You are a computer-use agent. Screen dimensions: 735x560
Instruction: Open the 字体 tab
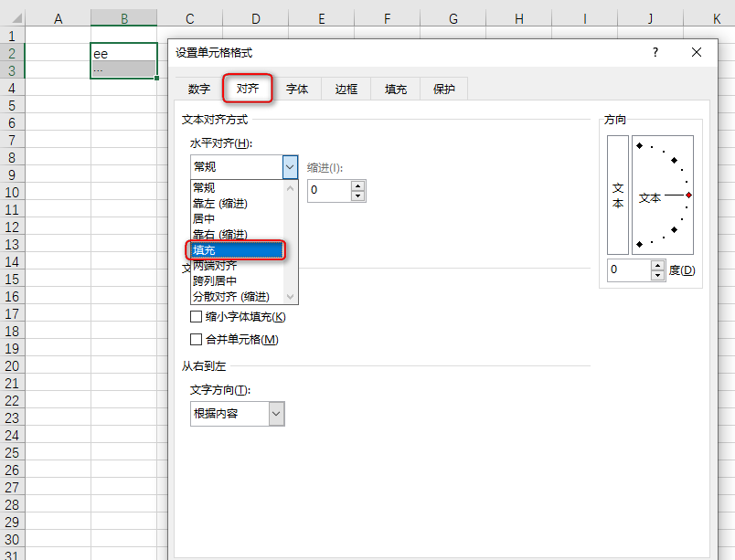pyautogui.click(x=297, y=89)
